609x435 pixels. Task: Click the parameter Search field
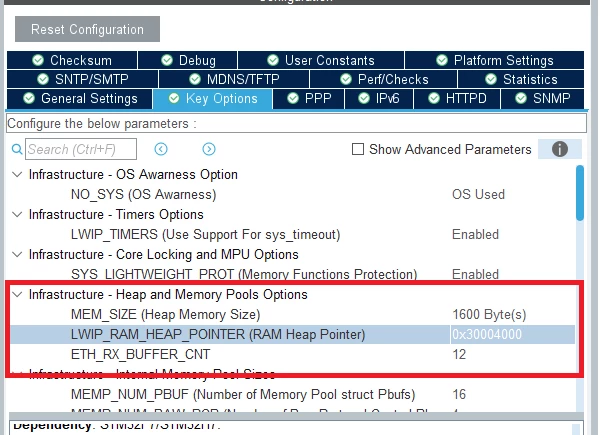[81, 149]
